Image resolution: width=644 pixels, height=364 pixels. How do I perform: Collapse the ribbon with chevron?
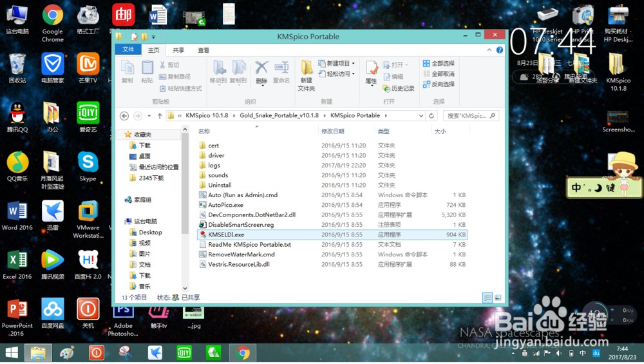(x=489, y=50)
